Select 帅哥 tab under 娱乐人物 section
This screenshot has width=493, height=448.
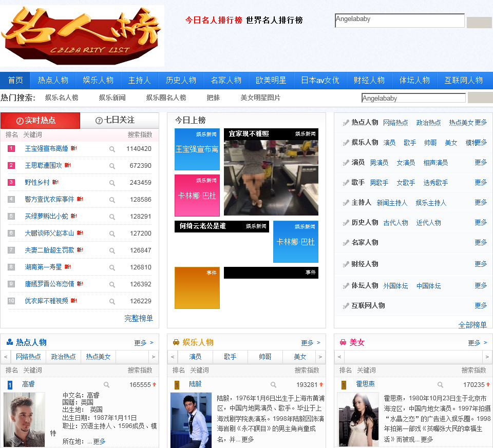(265, 357)
